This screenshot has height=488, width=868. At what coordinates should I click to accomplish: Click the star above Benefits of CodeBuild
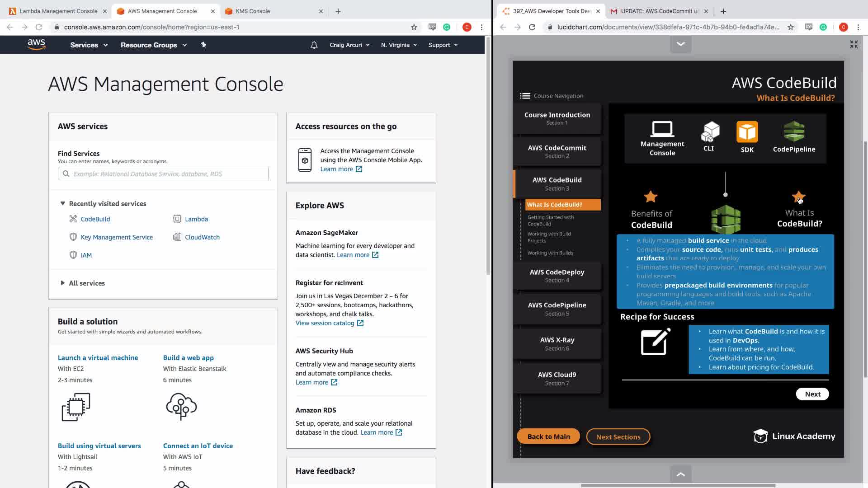[651, 197]
